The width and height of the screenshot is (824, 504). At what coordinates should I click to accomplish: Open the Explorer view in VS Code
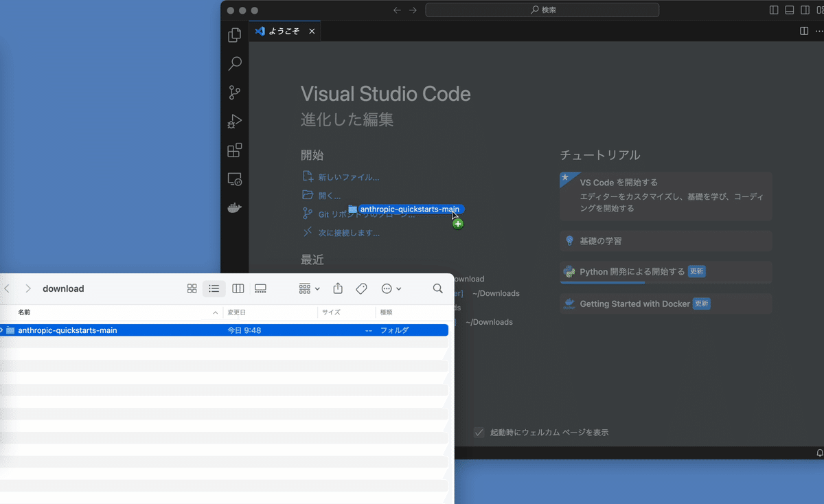(235, 35)
